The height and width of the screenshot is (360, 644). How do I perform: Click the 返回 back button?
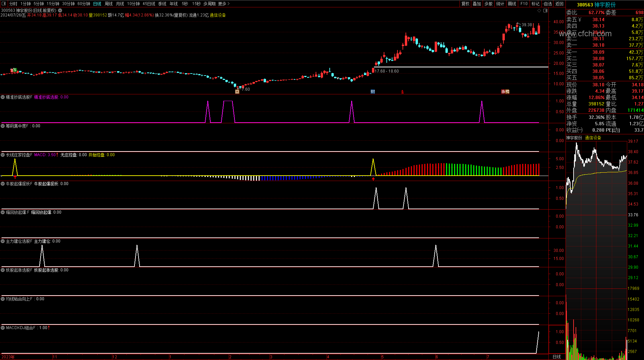pyautogui.click(x=559, y=4)
